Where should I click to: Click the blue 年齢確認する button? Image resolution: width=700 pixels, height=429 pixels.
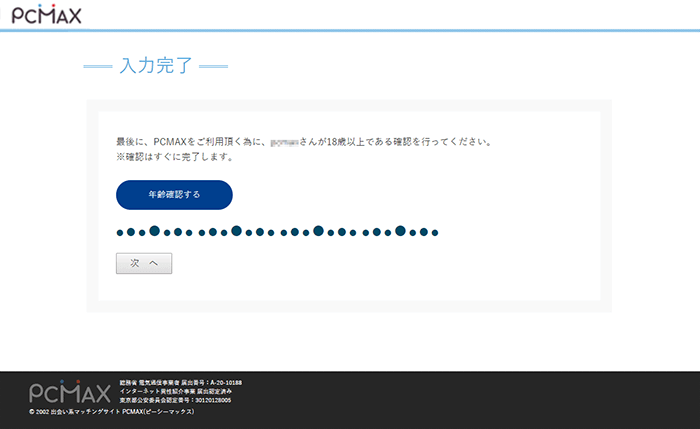click(x=174, y=195)
